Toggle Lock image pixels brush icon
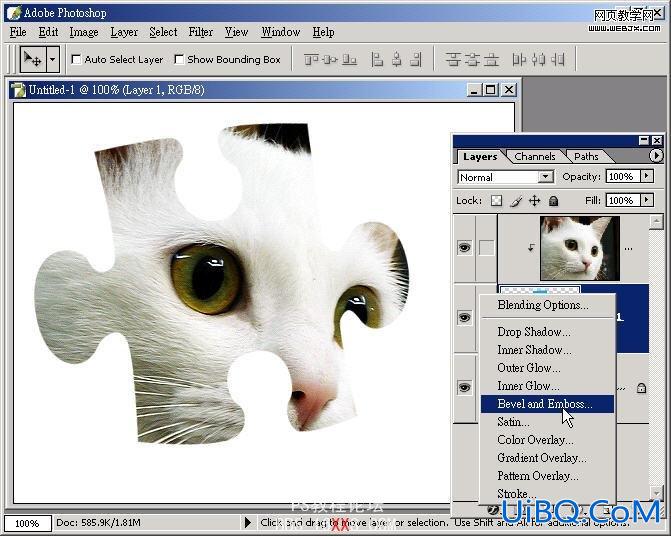671x536 pixels. [516, 201]
